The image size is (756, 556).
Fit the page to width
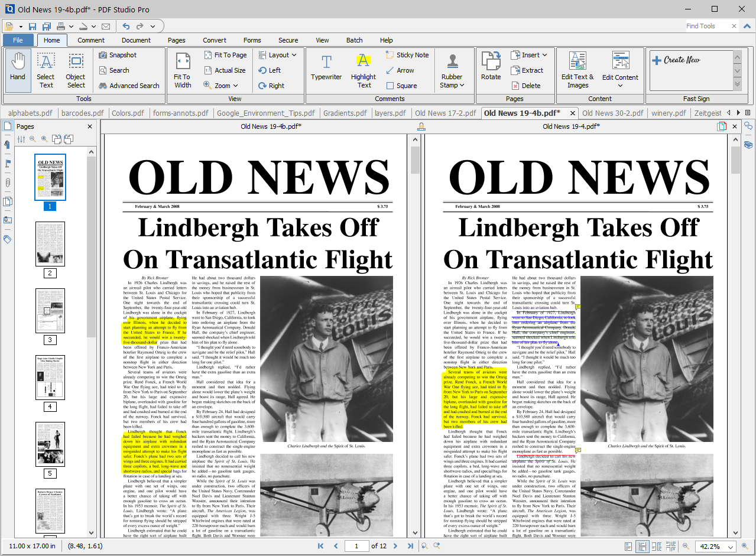(182, 69)
